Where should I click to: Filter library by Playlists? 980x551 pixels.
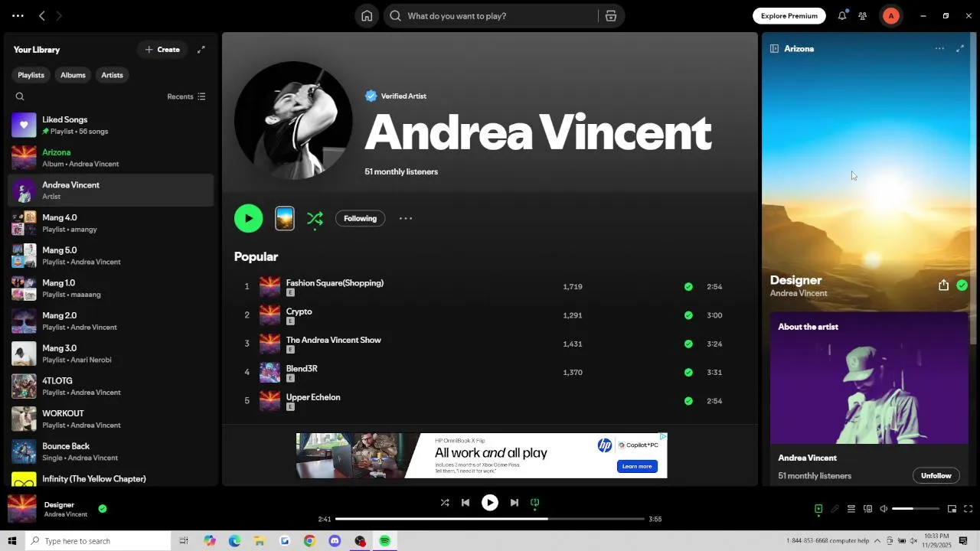pos(31,75)
